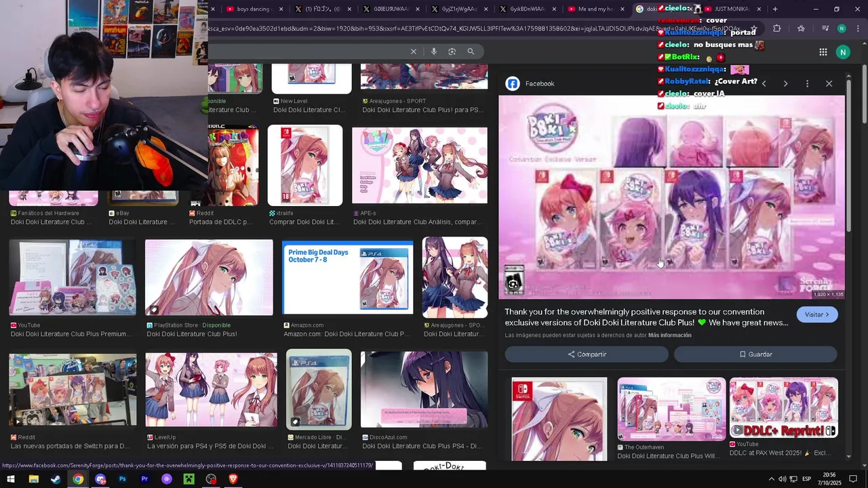Open Chrome profile avatar in toolbar

(x=842, y=28)
